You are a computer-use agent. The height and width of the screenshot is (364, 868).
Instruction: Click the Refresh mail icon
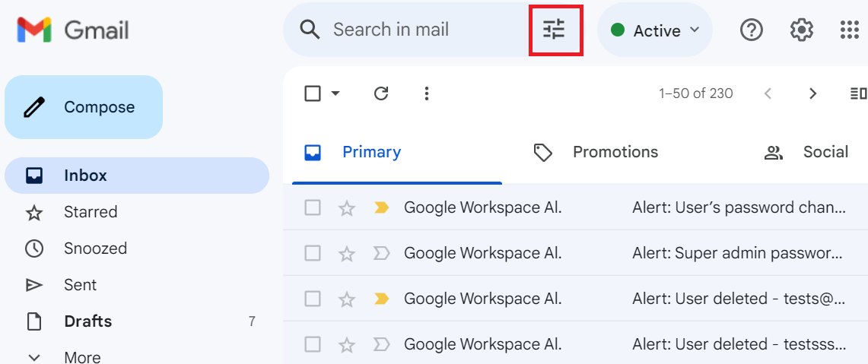[381, 93]
